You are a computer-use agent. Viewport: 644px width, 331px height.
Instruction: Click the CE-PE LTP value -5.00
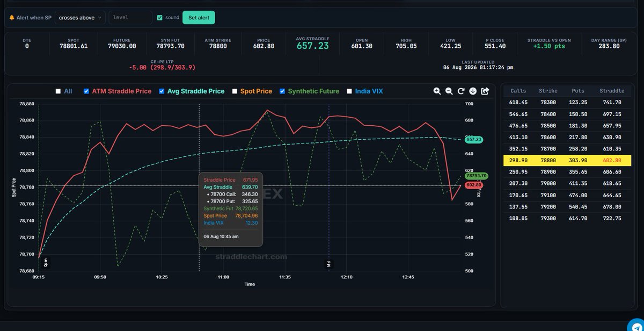click(x=162, y=68)
